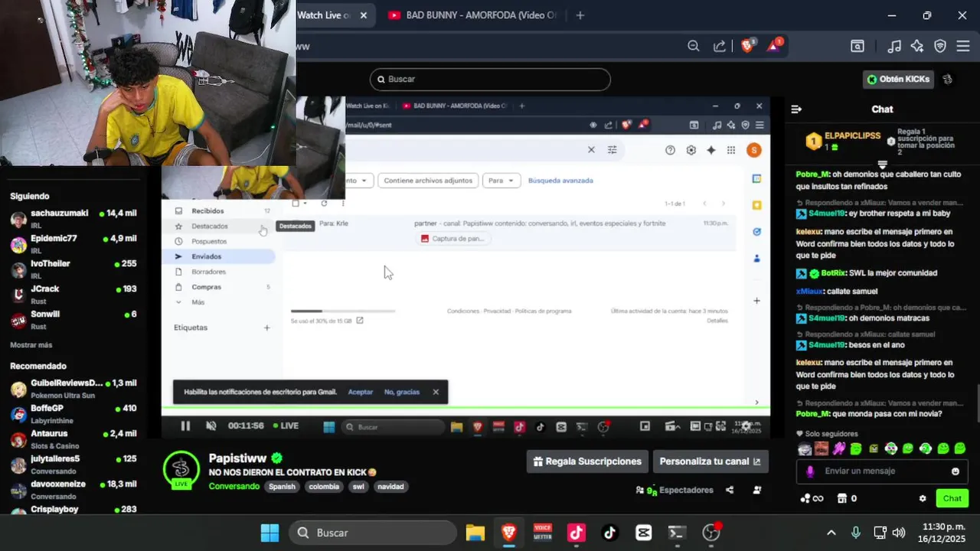Open Brave Rewards triangle icon
Image resolution: width=980 pixels, height=551 pixels.
coord(773,46)
